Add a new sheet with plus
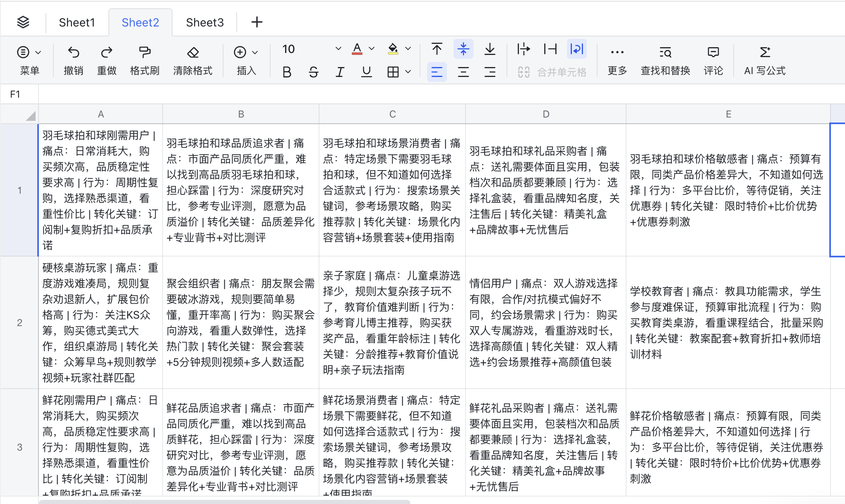This screenshot has width=845, height=504. click(x=257, y=22)
